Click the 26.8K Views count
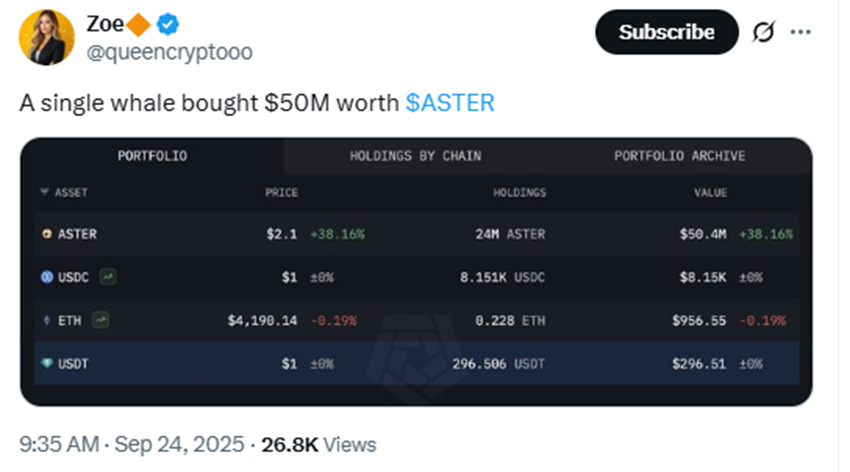 pyautogui.click(x=319, y=444)
